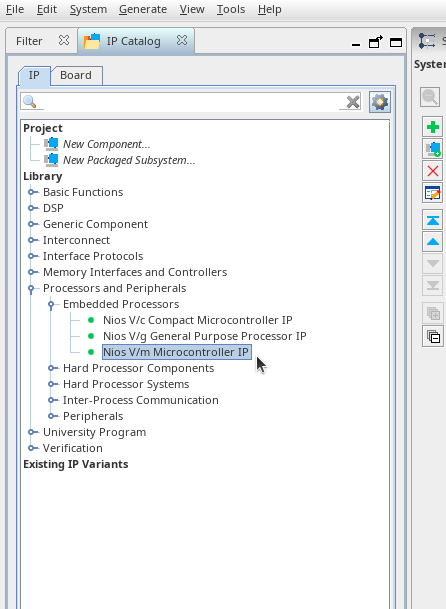
Task: Minimize the IP Catalog panel
Action: click(355, 44)
